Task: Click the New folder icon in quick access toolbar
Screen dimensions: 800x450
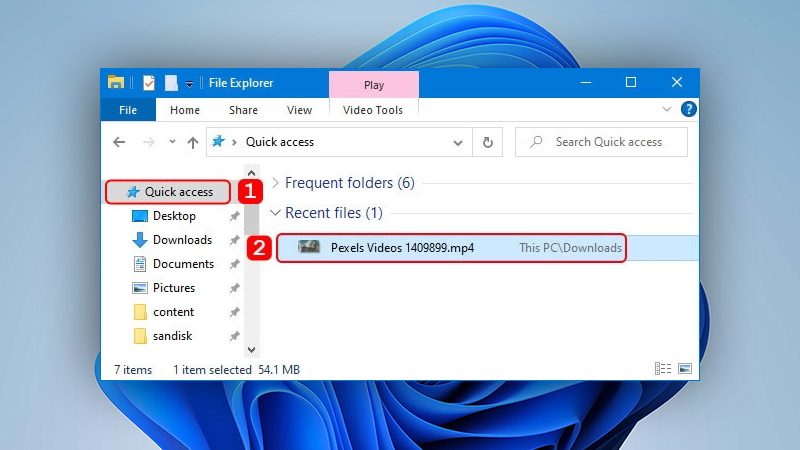Action: [171, 83]
